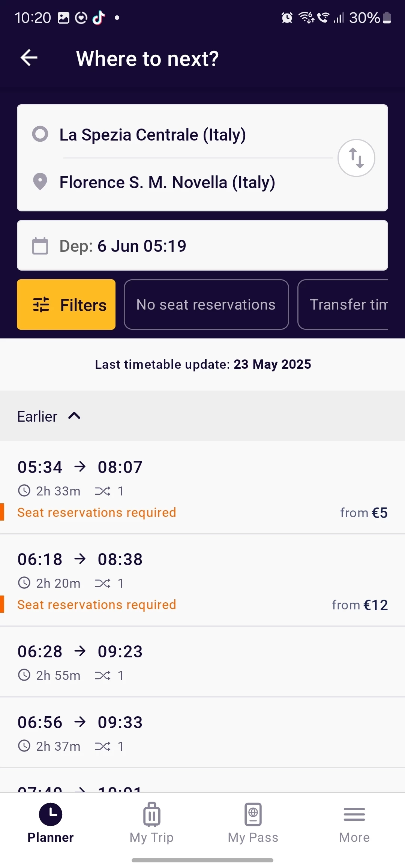Expand Earlier departures with chevron

click(74, 416)
